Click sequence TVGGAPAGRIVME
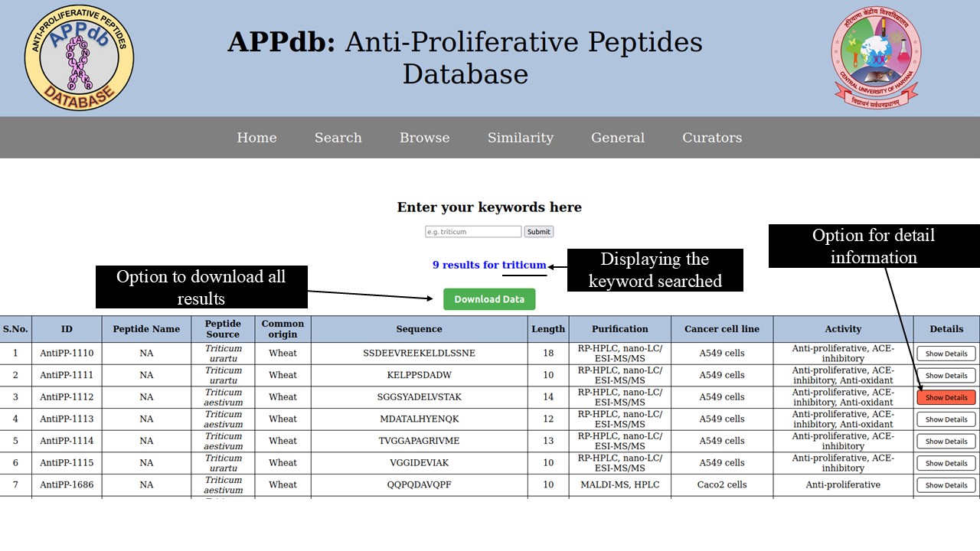The image size is (980, 551). click(x=419, y=441)
